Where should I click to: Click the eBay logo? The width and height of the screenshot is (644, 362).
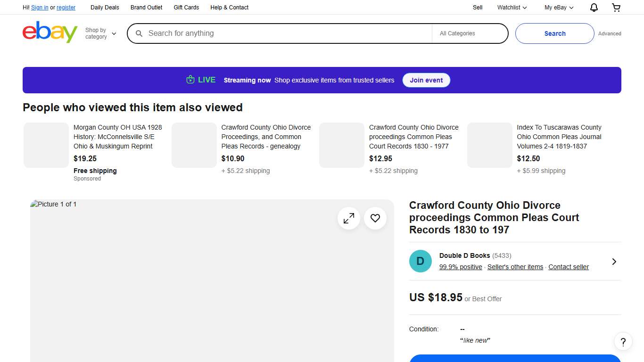[x=50, y=32]
